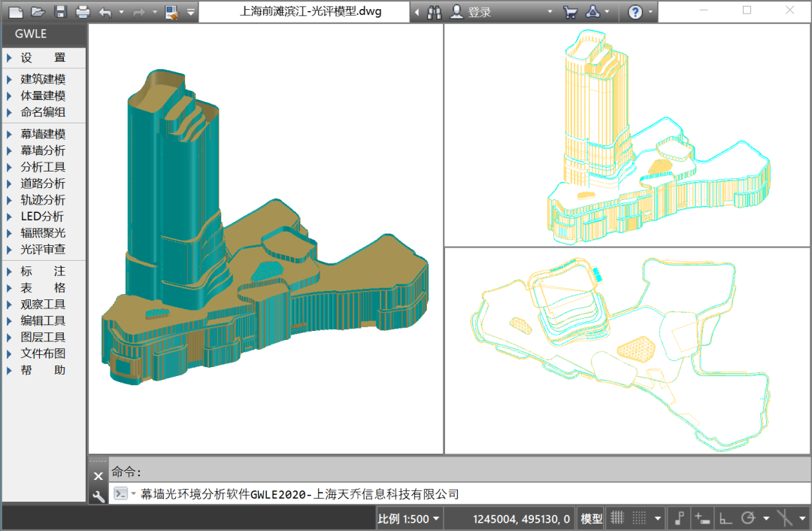
Task: Toggle polar tracking in status bar
Action: [x=748, y=518]
